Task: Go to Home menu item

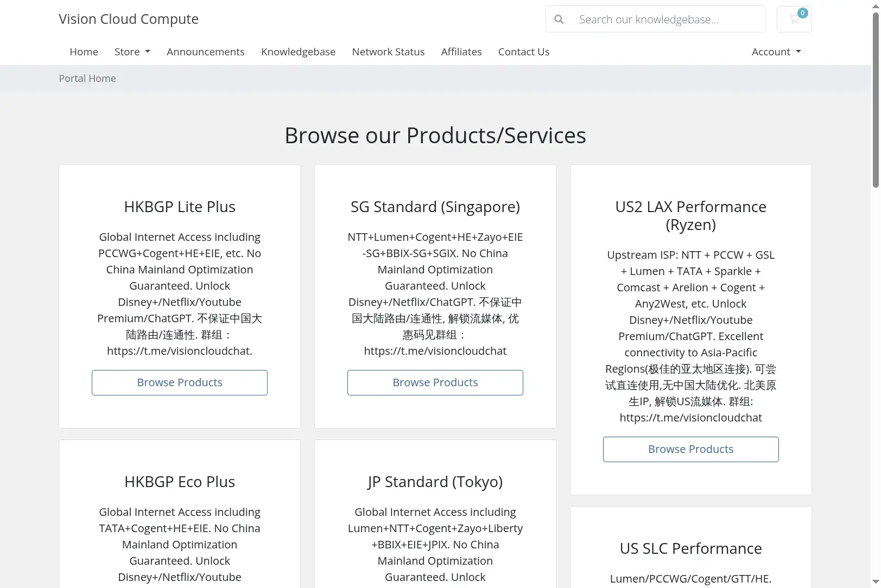Action: (x=84, y=52)
